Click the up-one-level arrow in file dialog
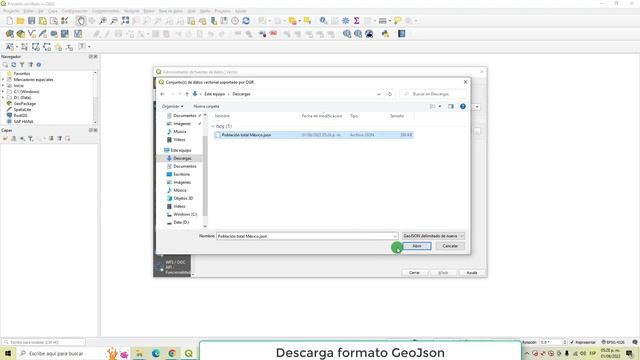Screen dimensions: 640x360 pyautogui.click(x=187, y=94)
